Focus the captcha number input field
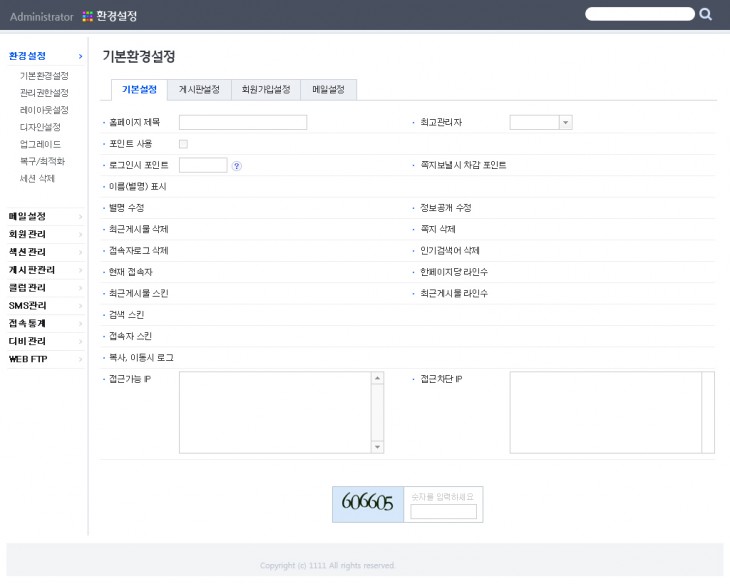The image size is (730, 584). click(x=444, y=511)
